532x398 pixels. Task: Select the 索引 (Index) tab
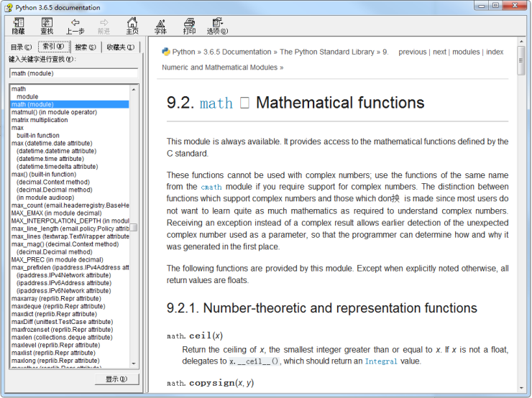click(54, 47)
